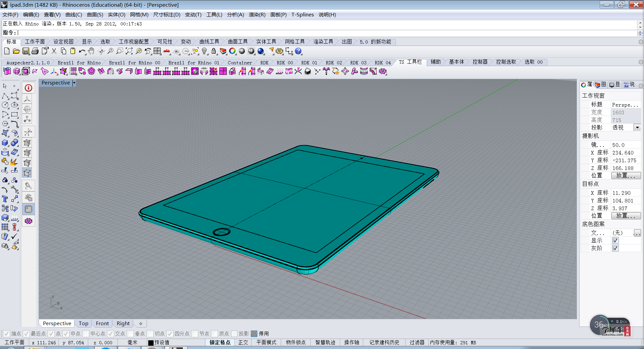Switch to the Brazil for Rhino 00 tab
Image resolution: width=644 pixels, height=349 pixels.
tap(135, 62)
